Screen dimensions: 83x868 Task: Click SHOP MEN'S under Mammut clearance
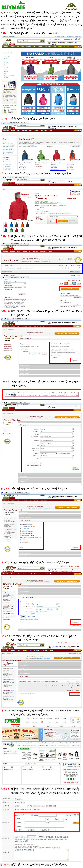[51, 79]
